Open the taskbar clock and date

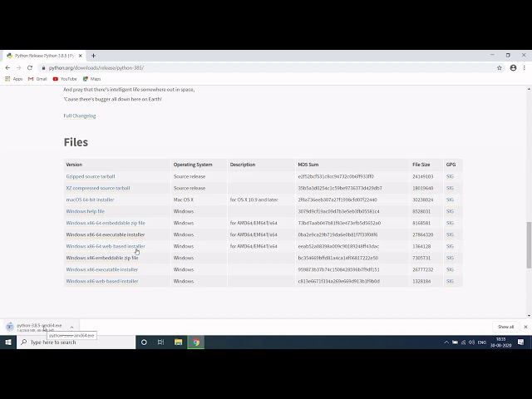tap(500, 342)
